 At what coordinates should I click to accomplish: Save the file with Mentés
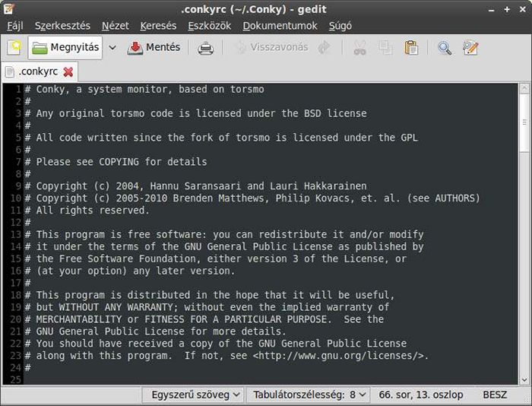154,48
